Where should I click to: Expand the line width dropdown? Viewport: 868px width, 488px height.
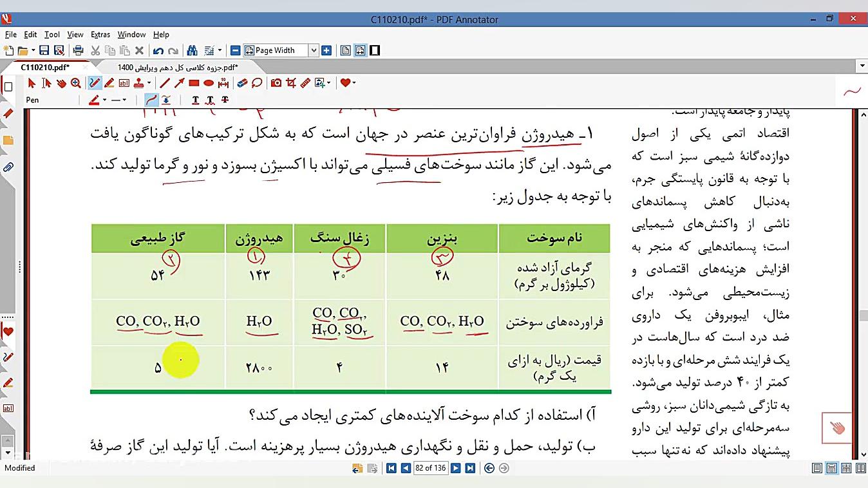pyautogui.click(x=124, y=100)
